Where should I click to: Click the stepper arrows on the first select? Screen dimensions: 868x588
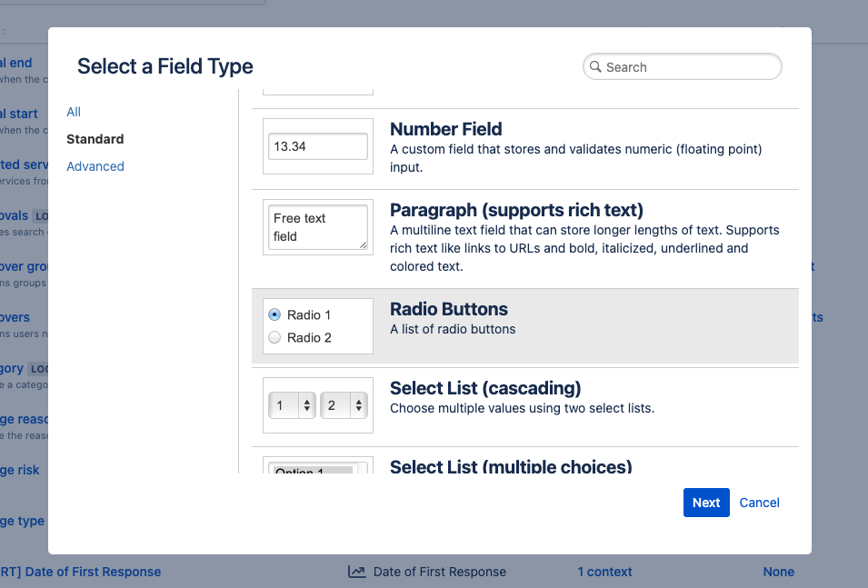[308, 404]
